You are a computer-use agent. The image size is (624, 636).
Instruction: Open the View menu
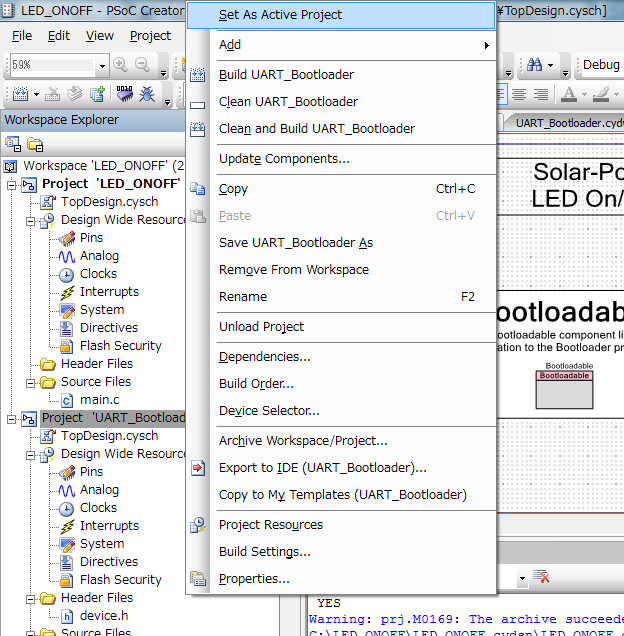(99, 36)
